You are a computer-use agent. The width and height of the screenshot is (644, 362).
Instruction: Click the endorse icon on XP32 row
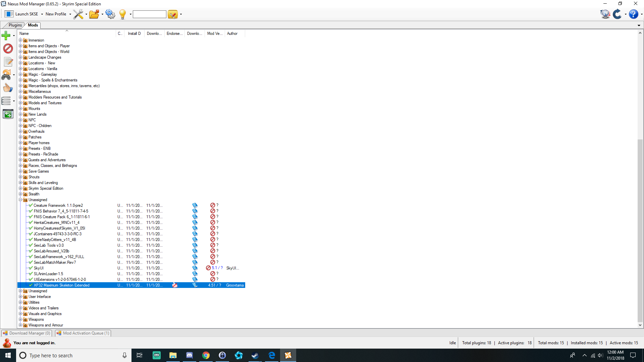175,285
